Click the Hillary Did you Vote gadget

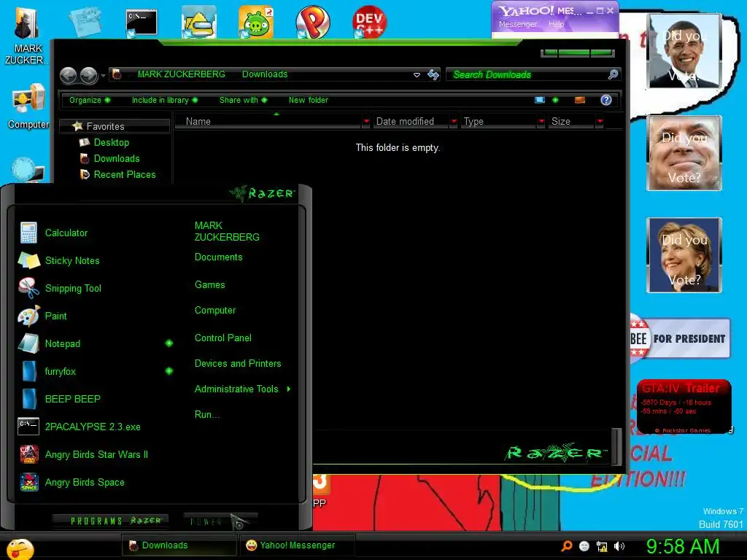pos(684,254)
